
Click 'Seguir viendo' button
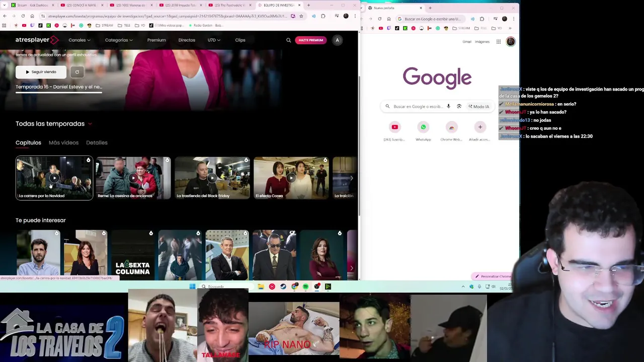pyautogui.click(x=41, y=72)
